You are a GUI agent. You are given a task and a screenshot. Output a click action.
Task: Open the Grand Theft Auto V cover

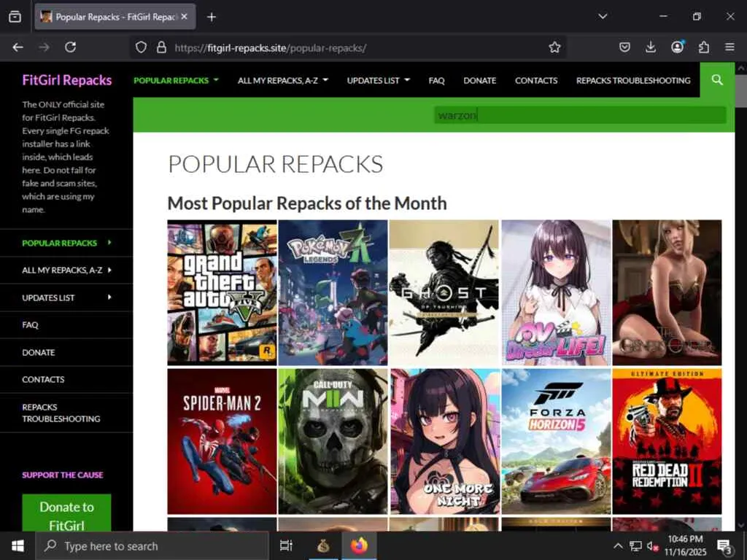point(222,292)
